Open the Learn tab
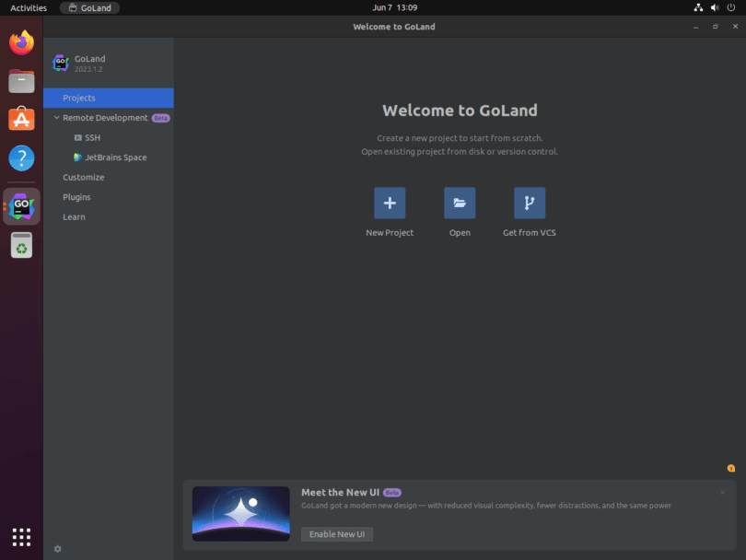Viewport: 746px width, 560px height. [x=74, y=216]
